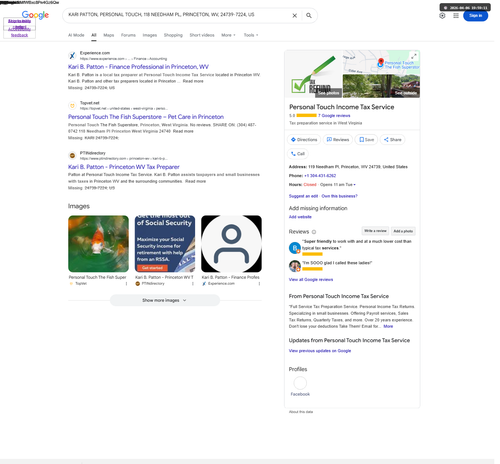This screenshot has height=464, width=500.
Task: Open the Tools dropdown
Action: coord(251,35)
